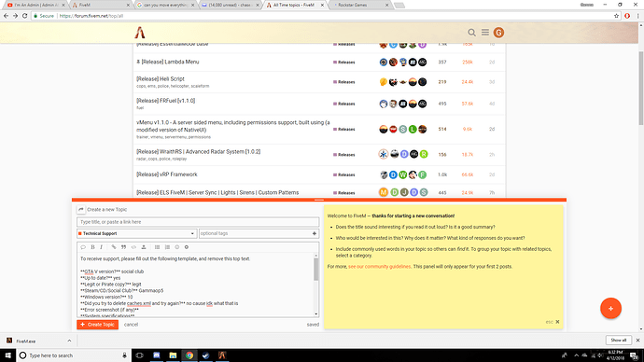The height and width of the screenshot is (362, 644).
Task: Expand the optional tags selector
Action: pos(259,233)
